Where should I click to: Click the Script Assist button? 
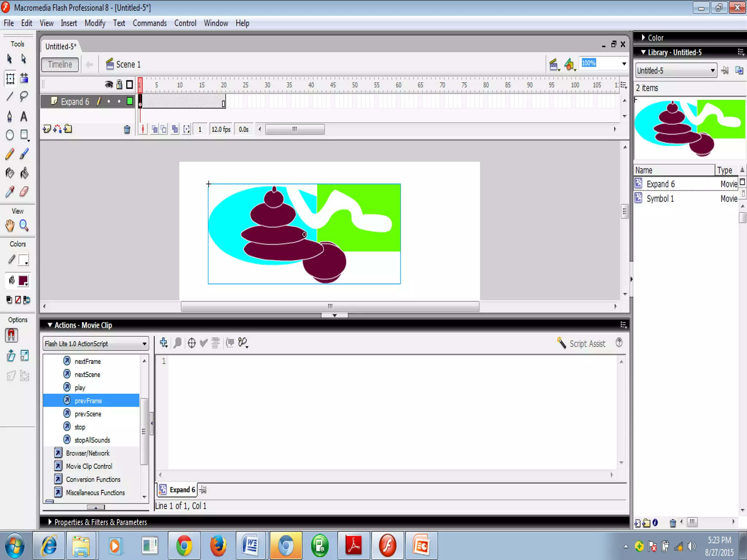[581, 343]
